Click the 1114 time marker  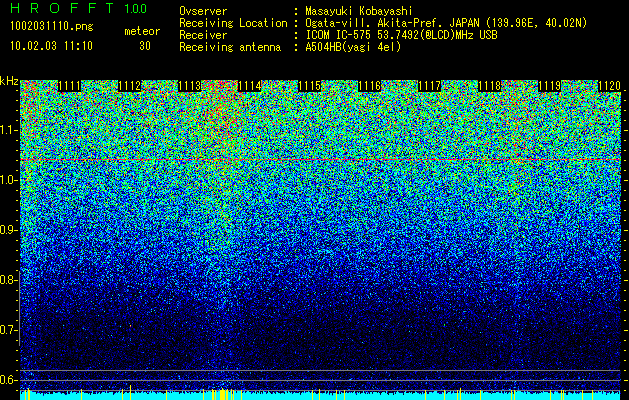[x=250, y=86]
